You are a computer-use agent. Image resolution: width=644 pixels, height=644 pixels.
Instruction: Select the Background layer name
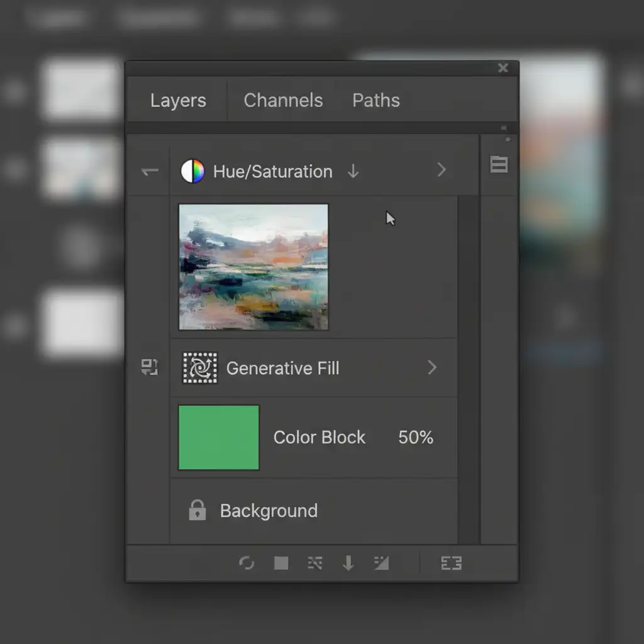(269, 511)
